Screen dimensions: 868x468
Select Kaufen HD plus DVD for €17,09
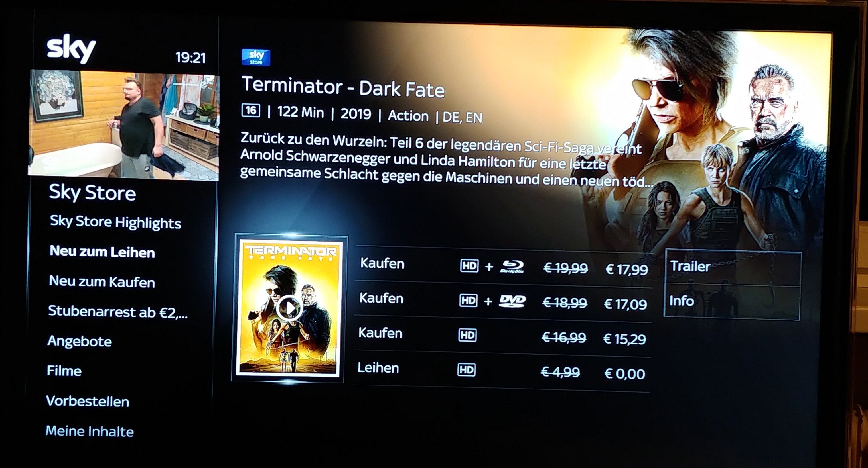pyautogui.click(x=503, y=301)
